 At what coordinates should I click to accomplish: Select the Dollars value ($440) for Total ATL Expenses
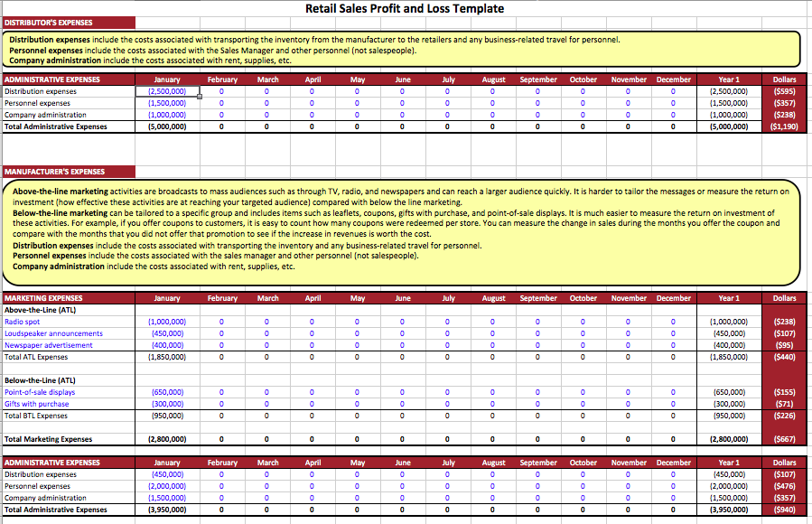784,357
